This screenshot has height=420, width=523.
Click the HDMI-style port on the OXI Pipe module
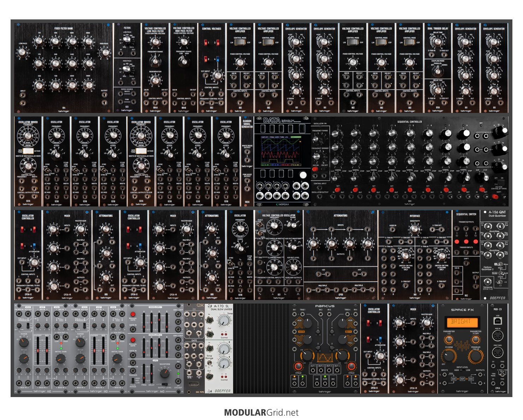(194, 384)
